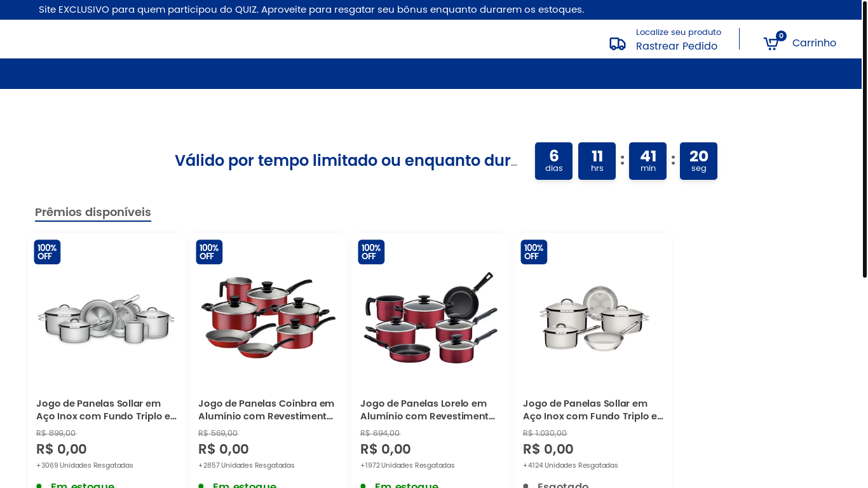This screenshot has height=488, width=868.
Task: Click the 100% OFF badge on Lorelo set
Action: coord(371,252)
